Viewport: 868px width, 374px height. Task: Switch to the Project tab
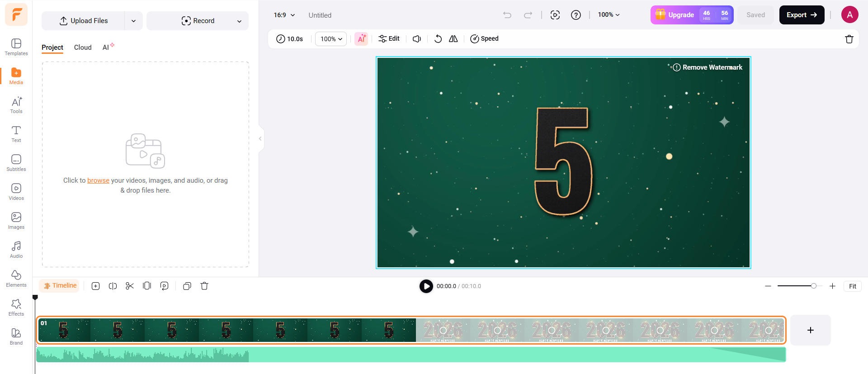(52, 47)
